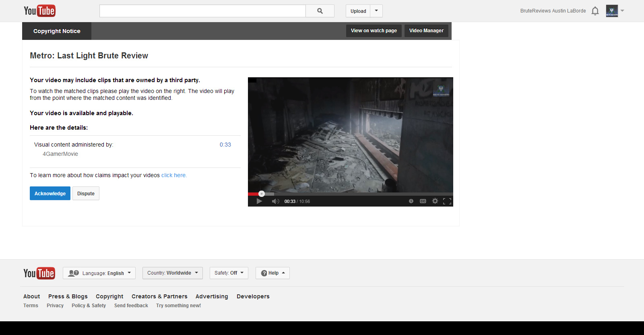Open Press & Blogs footer link
This screenshot has width=644, height=335.
[68, 296]
